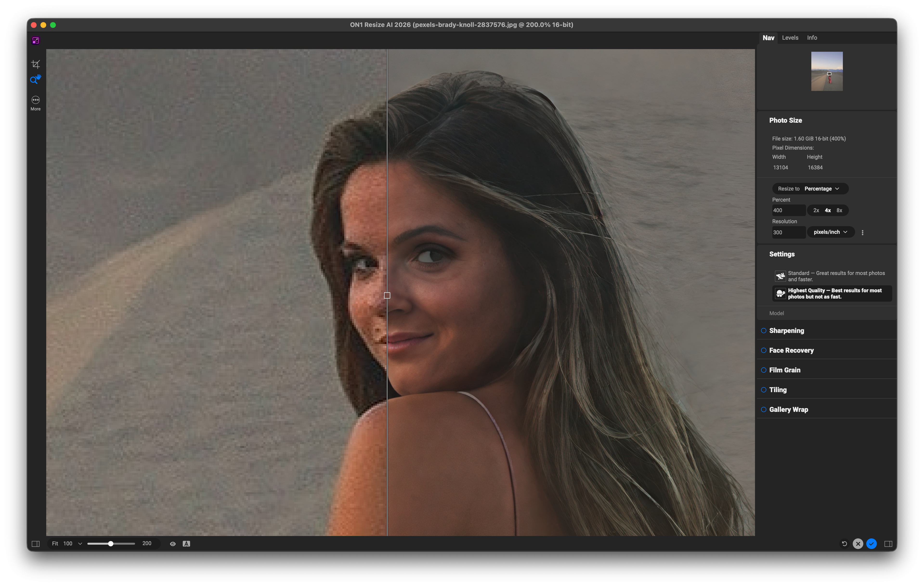
Task: Enable the Face Recovery toggle
Action: pos(764,351)
